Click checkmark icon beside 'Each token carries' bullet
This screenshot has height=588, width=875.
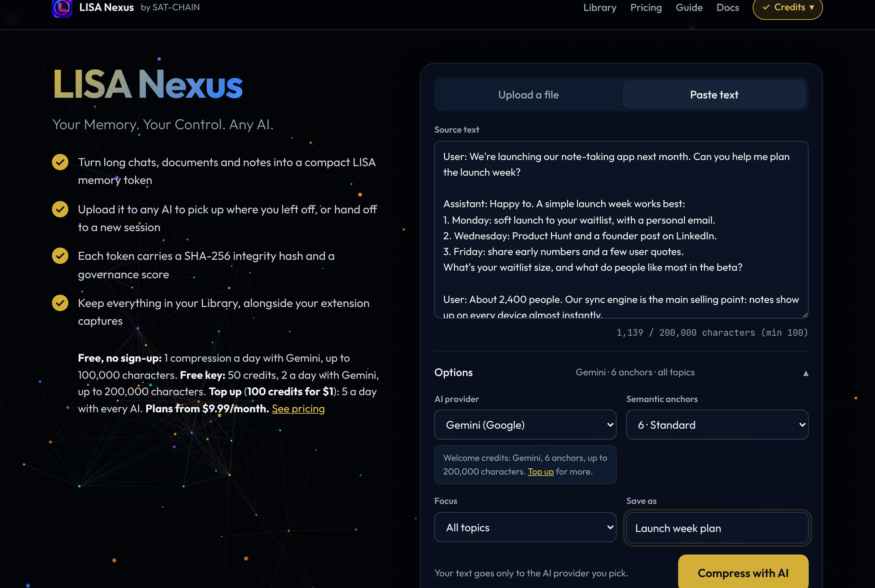coord(60,256)
